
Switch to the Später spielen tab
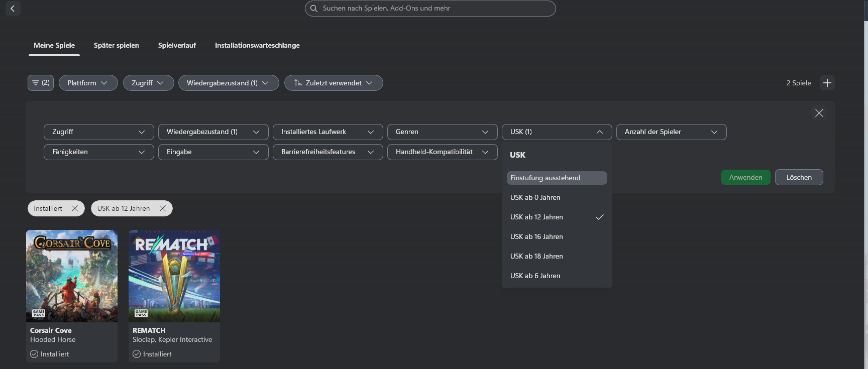[x=117, y=45]
